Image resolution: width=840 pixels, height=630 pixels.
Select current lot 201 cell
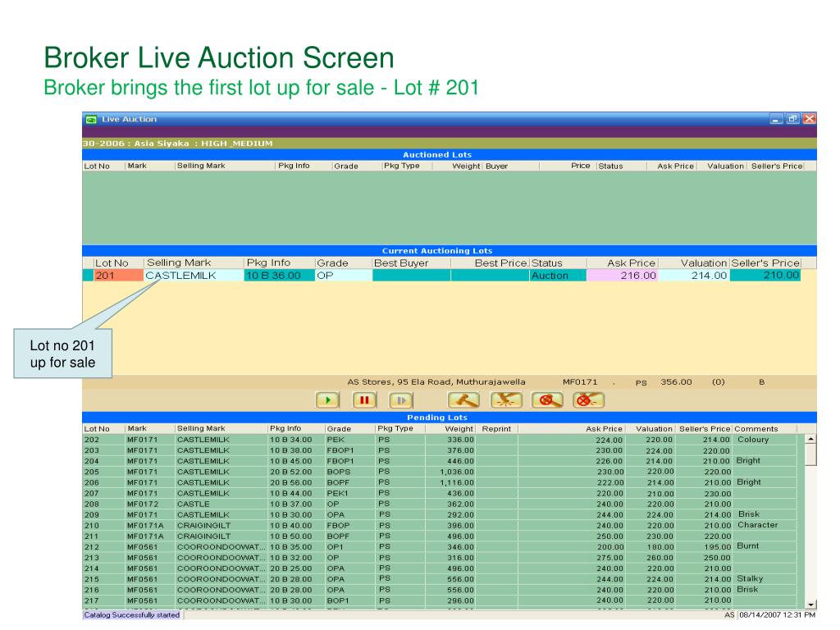118,276
